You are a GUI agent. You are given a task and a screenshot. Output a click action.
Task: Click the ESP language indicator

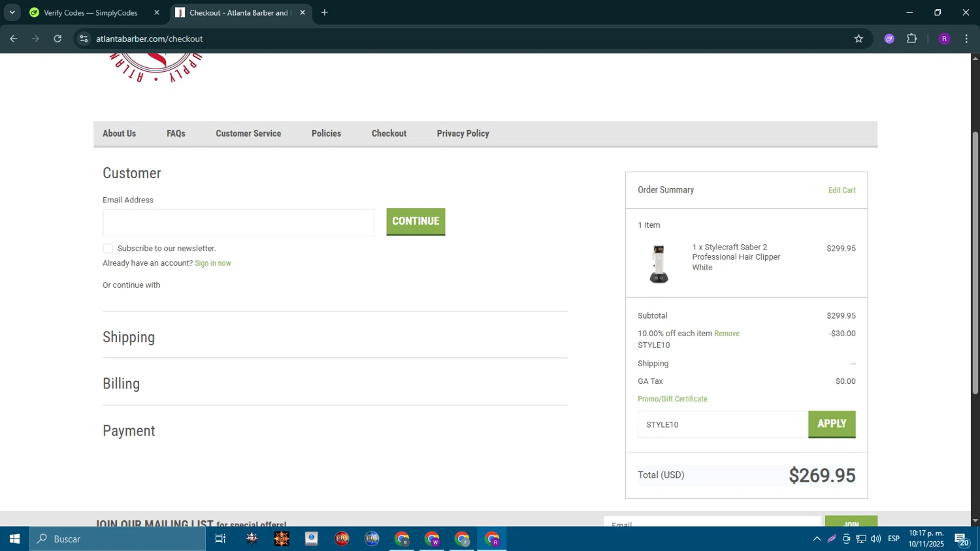pyautogui.click(x=894, y=539)
